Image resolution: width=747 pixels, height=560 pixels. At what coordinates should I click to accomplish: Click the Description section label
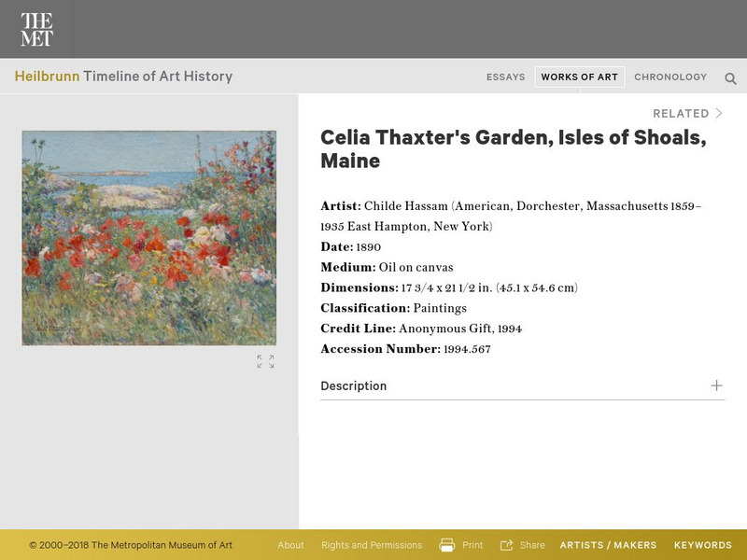[354, 385]
